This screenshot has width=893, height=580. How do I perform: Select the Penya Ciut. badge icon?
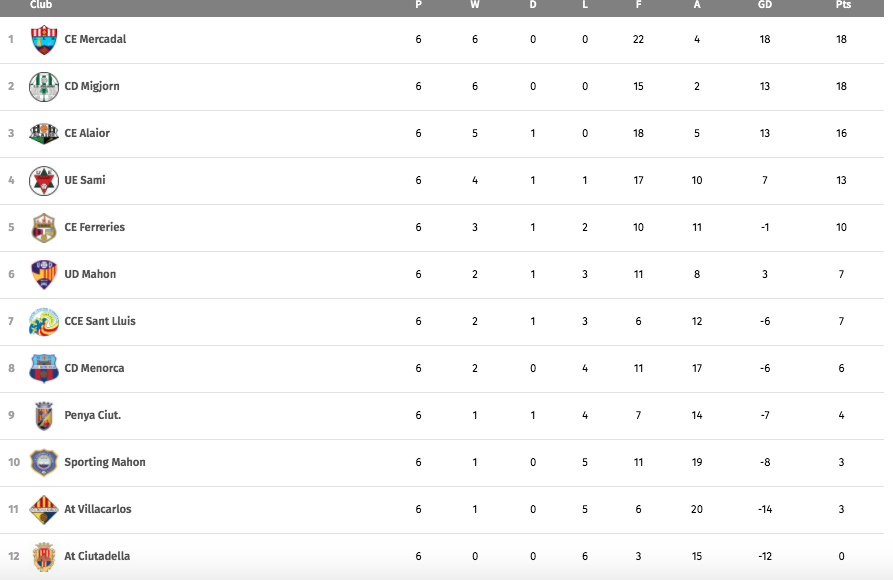point(44,415)
